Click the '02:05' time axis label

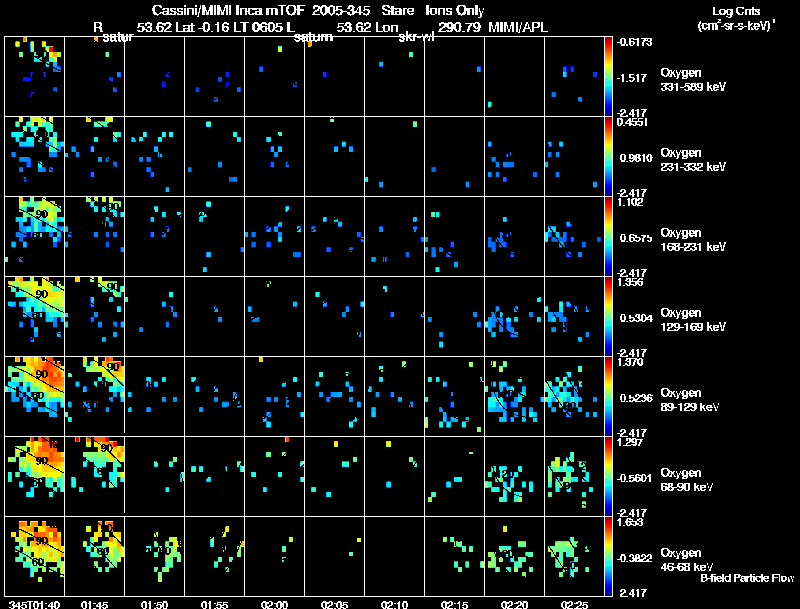[334, 604]
